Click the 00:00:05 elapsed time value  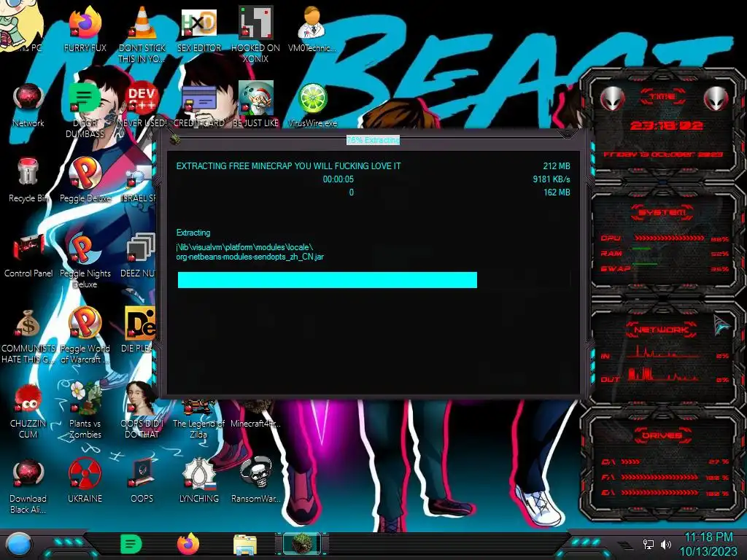338,179
